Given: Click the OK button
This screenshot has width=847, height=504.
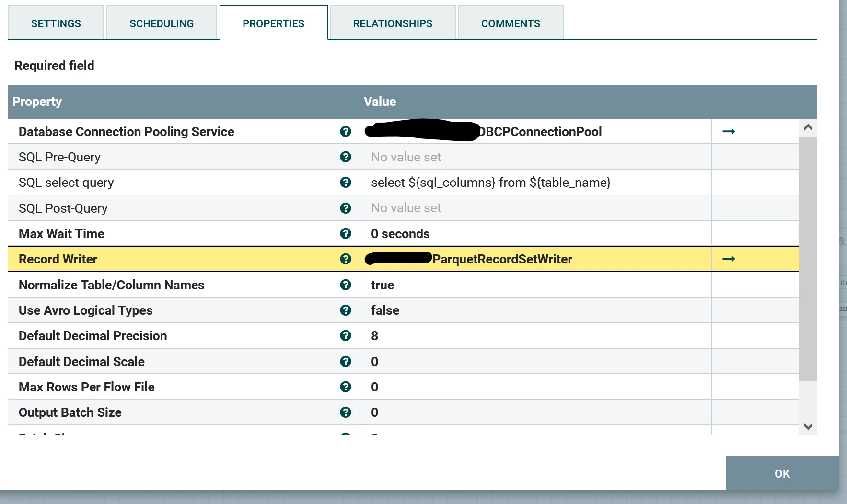Looking at the screenshot, I should [x=782, y=473].
